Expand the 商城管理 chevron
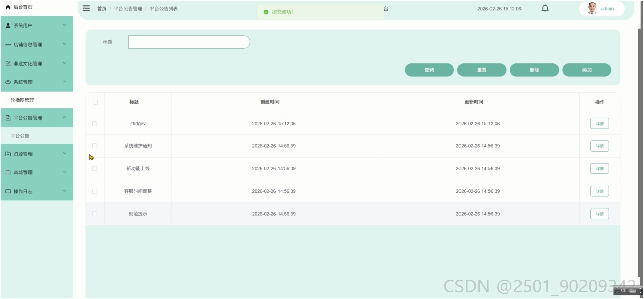Image resolution: width=644 pixels, height=299 pixels. point(65,172)
